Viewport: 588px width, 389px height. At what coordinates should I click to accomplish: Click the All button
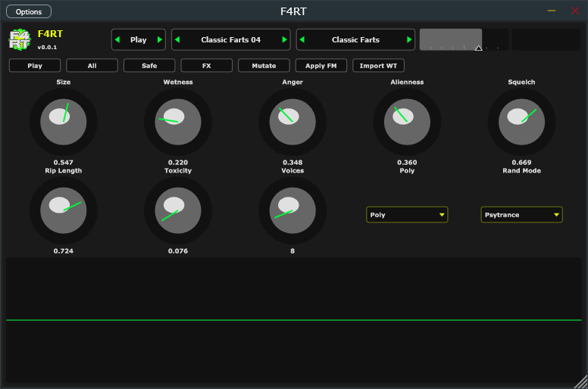click(92, 66)
